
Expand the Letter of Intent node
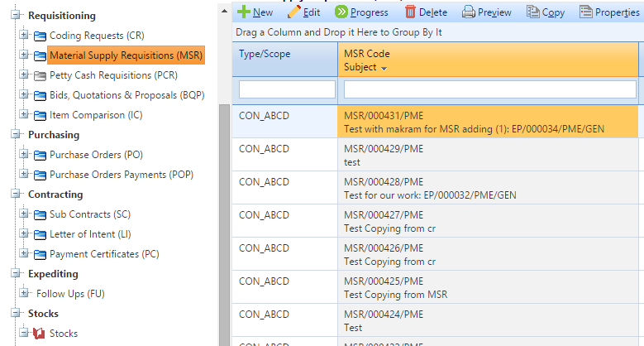coord(24,233)
